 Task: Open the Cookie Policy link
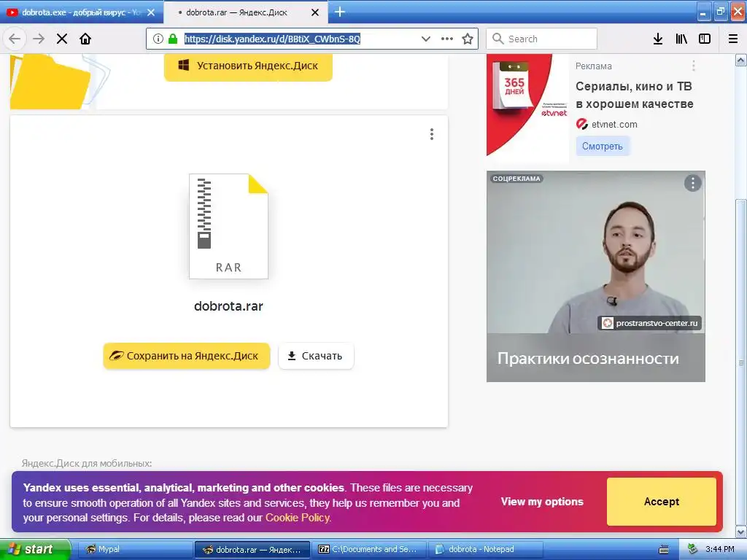(x=298, y=518)
